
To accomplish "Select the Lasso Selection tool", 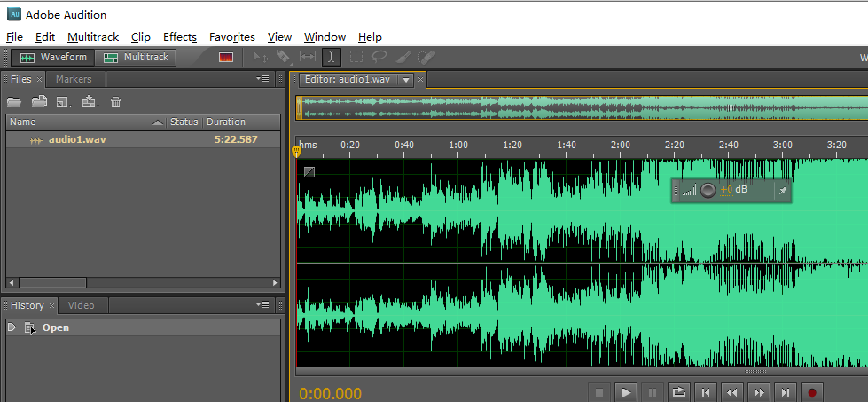I will tap(379, 57).
